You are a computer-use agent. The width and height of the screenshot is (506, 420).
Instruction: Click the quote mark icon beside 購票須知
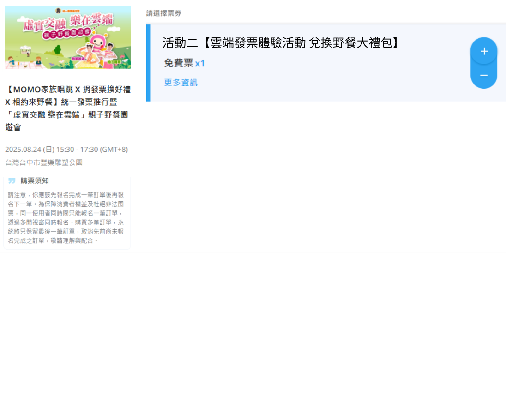[x=12, y=180]
